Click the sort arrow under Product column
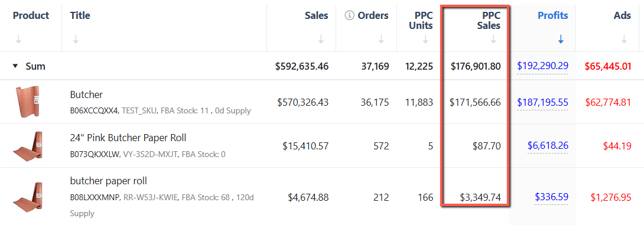This screenshot has height=225, width=644. click(x=18, y=40)
